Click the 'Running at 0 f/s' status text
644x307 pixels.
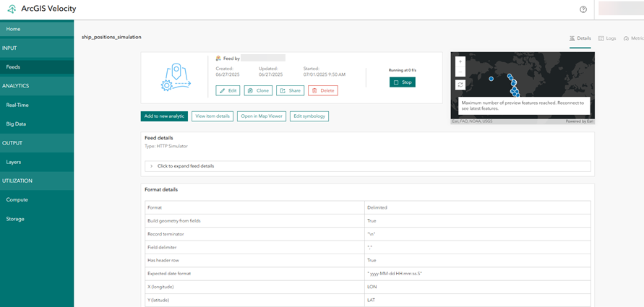point(403,70)
